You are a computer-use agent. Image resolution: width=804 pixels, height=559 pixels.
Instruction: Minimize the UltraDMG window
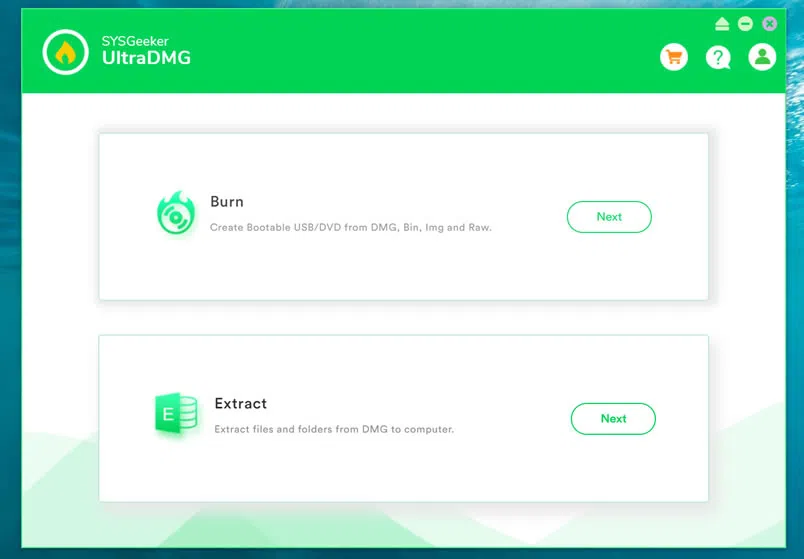coord(745,24)
